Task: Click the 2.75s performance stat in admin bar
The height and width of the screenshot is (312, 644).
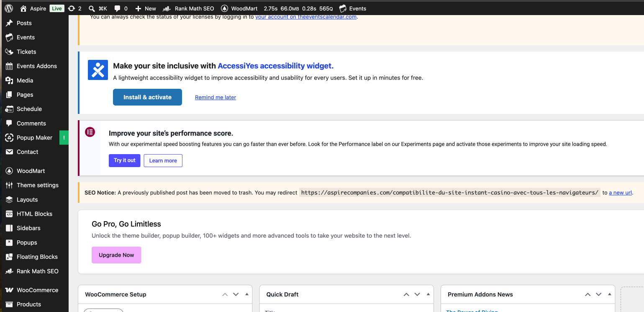Action: point(271,8)
